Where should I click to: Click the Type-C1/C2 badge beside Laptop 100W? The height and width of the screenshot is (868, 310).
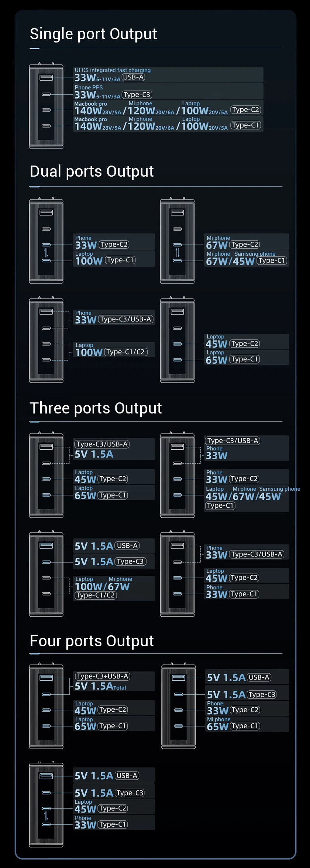pyautogui.click(x=125, y=352)
